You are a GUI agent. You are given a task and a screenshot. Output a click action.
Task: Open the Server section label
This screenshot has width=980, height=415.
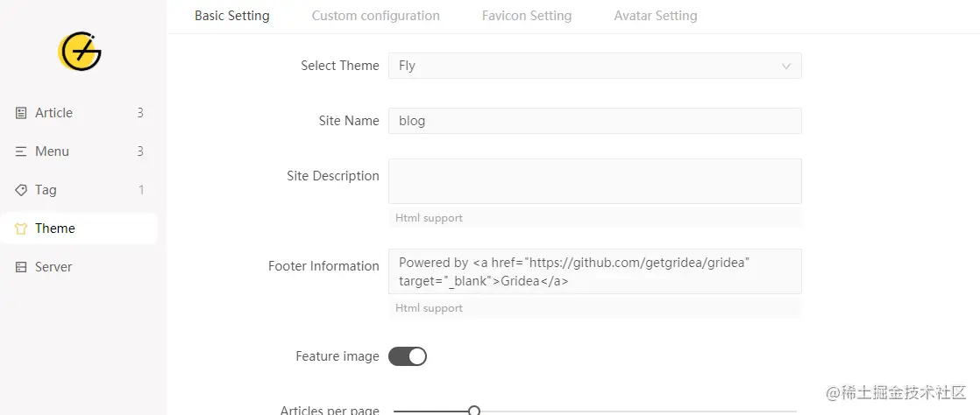53,267
